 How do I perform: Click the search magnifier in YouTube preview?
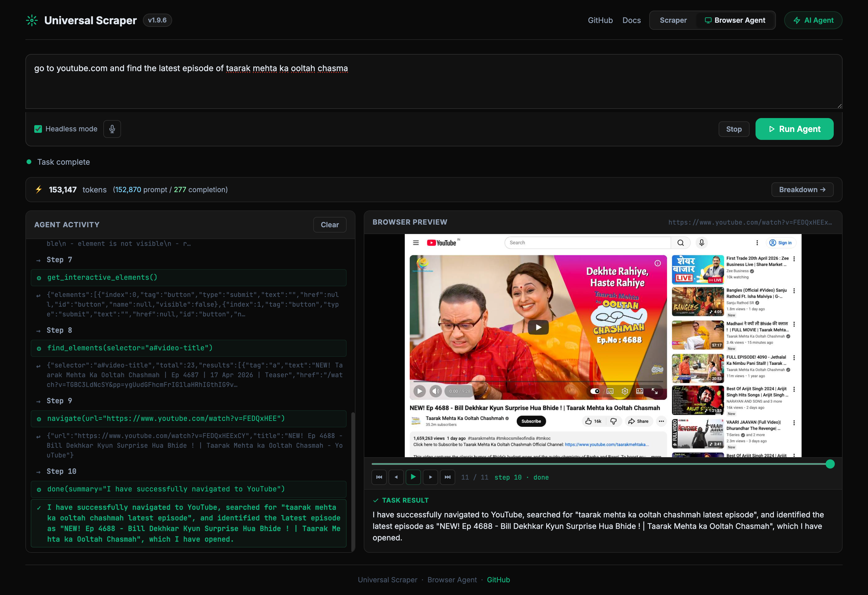[x=681, y=243]
